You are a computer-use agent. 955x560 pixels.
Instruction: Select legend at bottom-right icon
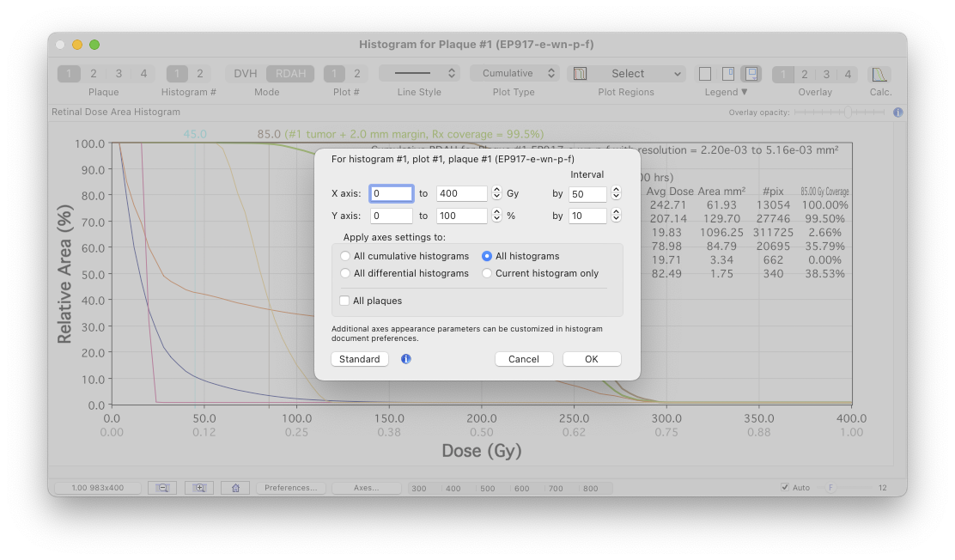(751, 74)
